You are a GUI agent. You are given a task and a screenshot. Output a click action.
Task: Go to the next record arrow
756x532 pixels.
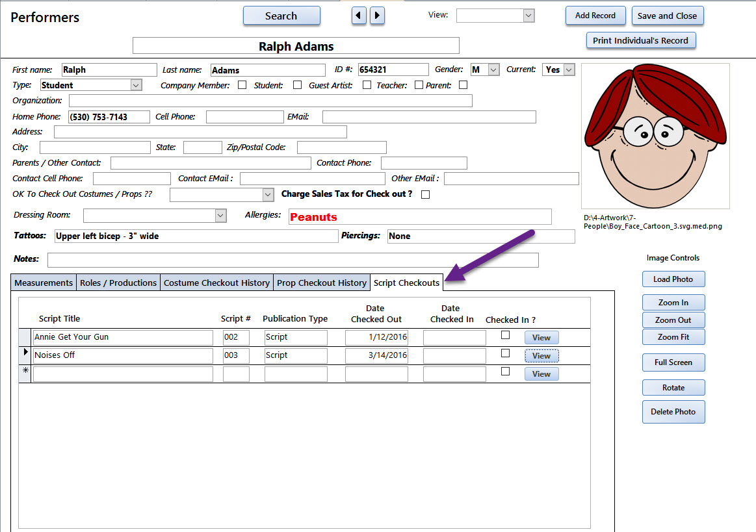click(377, 16)
